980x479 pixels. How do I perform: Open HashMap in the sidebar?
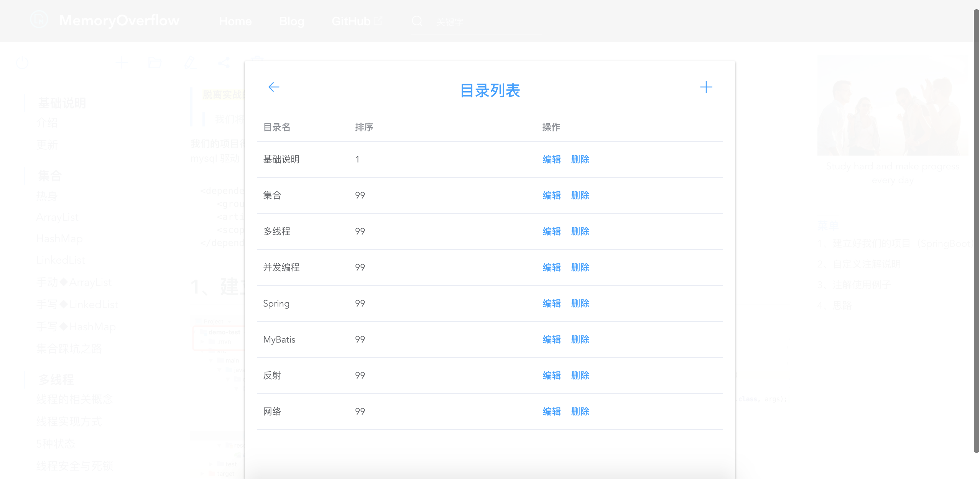point(59,239)
